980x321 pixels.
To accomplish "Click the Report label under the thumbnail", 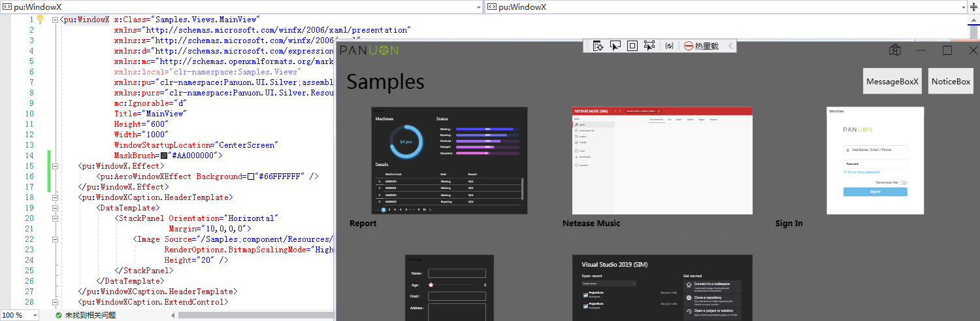I will point(363,224).
